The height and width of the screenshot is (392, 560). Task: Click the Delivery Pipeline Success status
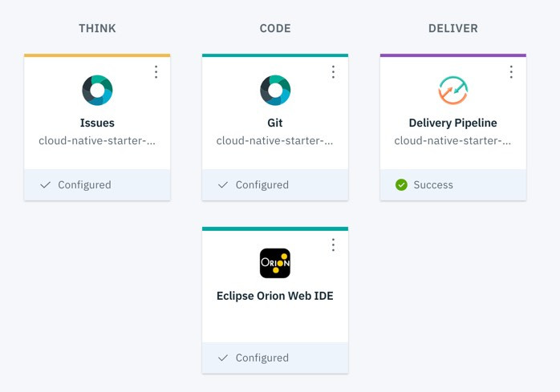point(433,185)
